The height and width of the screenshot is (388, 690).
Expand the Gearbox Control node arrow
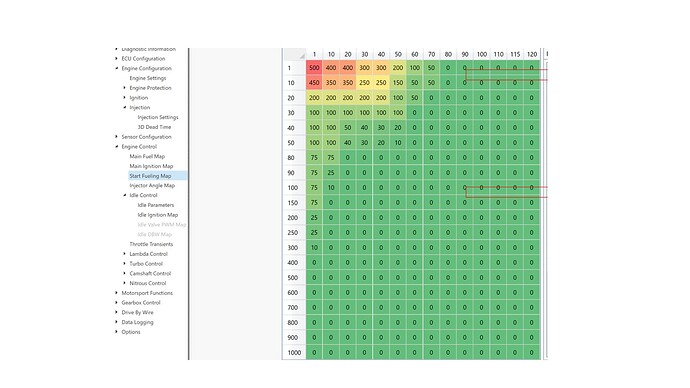pyautogui.click(x=117, y=303)
